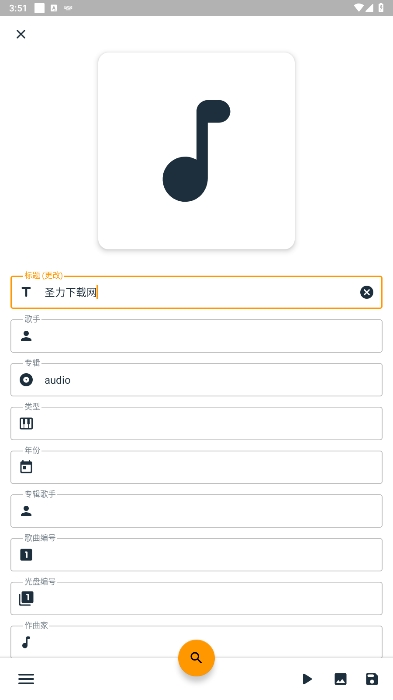
Task: Tap the piano keys genre icon
Action: coord(26,423)
